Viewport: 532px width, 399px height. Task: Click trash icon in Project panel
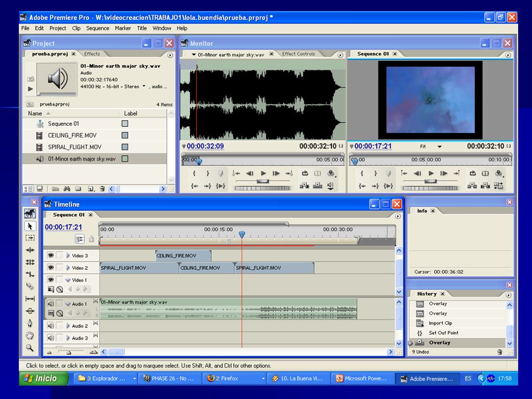pyautogui.click(x=102, y=188)
